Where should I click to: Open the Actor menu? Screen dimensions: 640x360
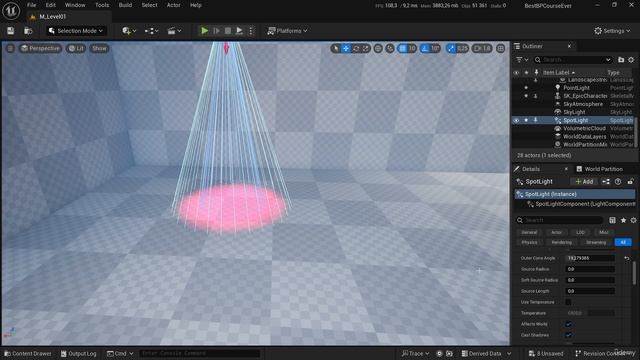click(x=173, y=5)
